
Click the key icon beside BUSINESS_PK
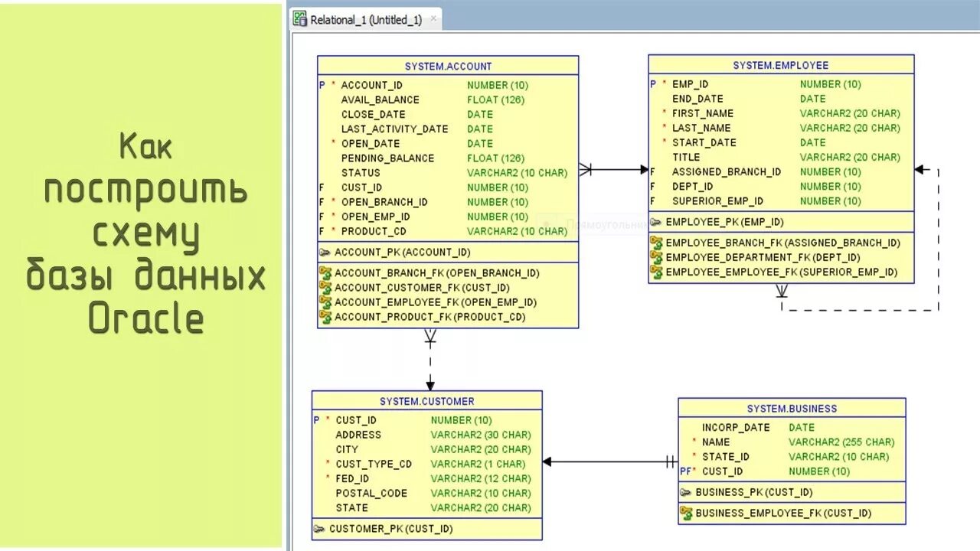pos(686,492)
